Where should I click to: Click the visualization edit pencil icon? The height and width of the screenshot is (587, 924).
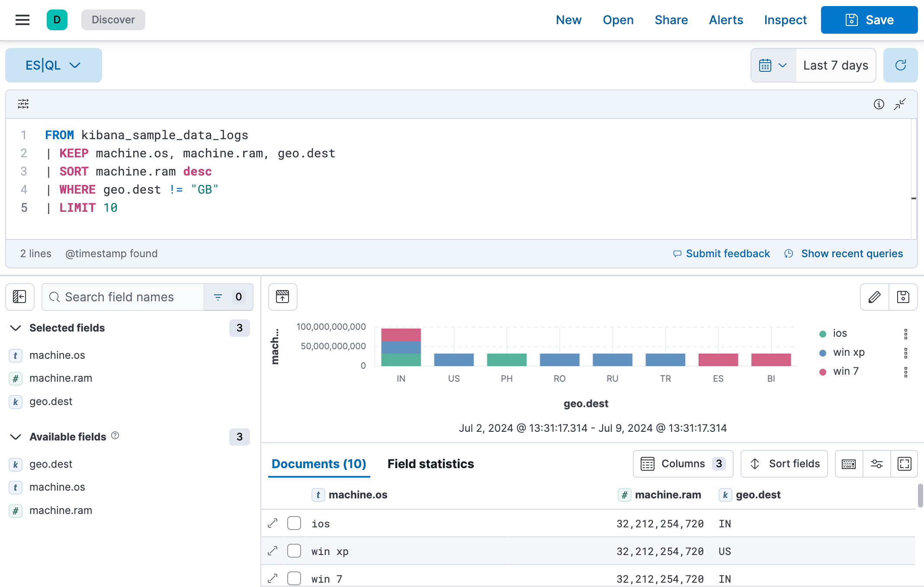874,297
